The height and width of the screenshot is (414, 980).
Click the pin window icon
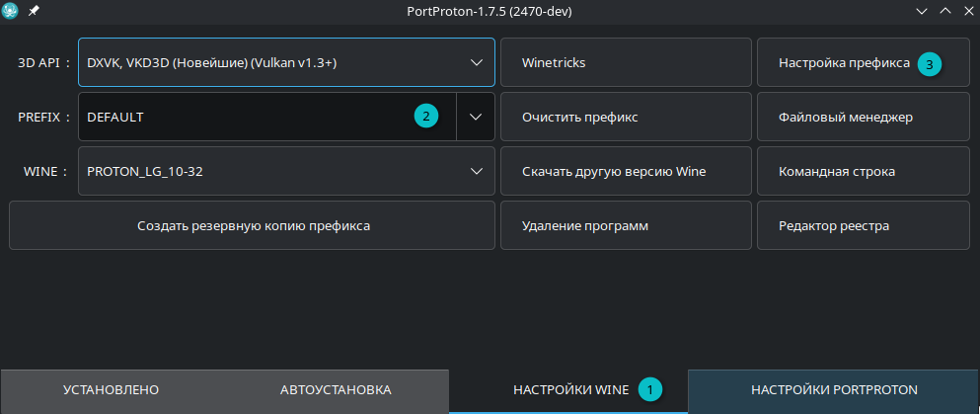(x=33, y=11)
